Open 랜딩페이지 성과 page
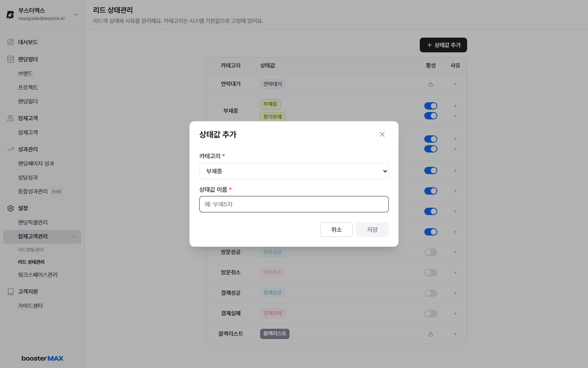The height and width of the screenshot is (368, 588). click(36, 164)
